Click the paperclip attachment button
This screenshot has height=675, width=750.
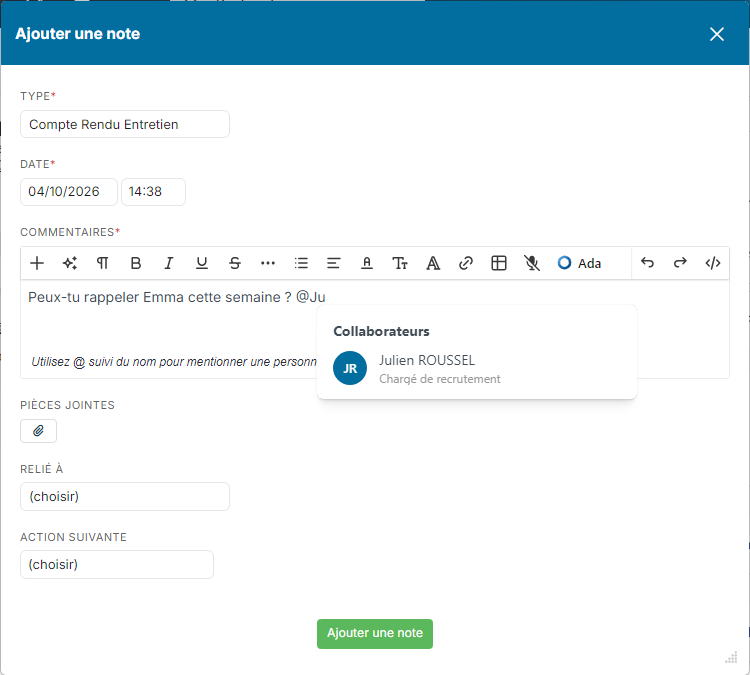click(38, 431)
